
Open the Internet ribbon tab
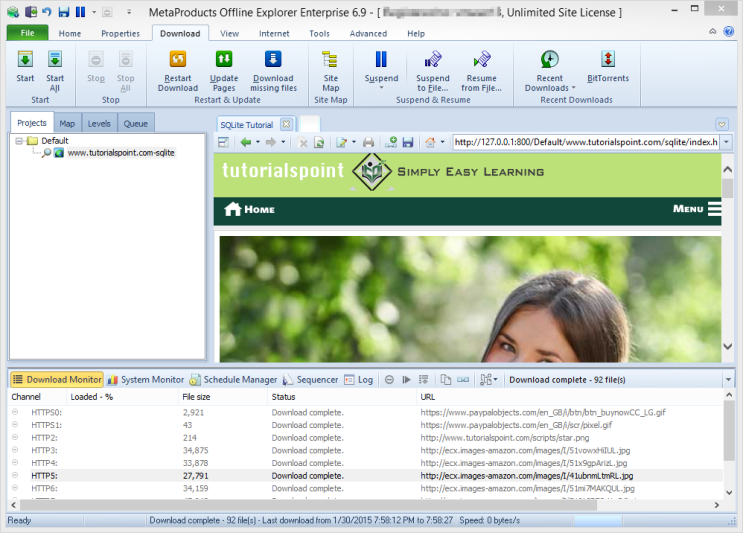click(x=274, y=34)
